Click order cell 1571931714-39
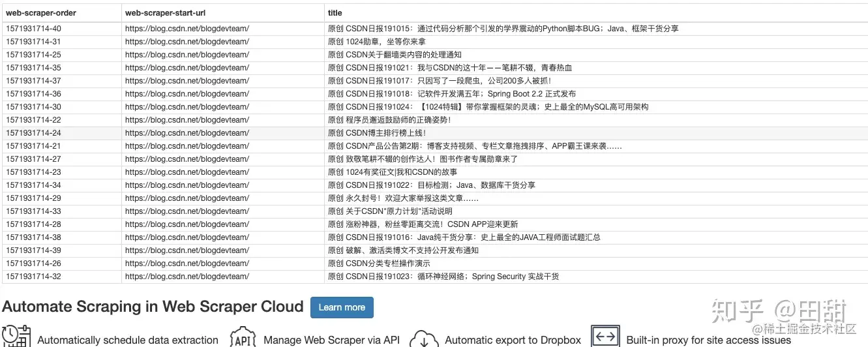 pyautogui.click(x=33, y=250)
